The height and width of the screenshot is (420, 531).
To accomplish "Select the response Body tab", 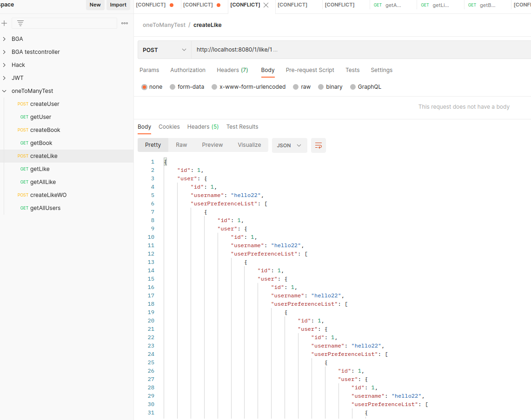I will pyautogui.click(x=144, y=126).
